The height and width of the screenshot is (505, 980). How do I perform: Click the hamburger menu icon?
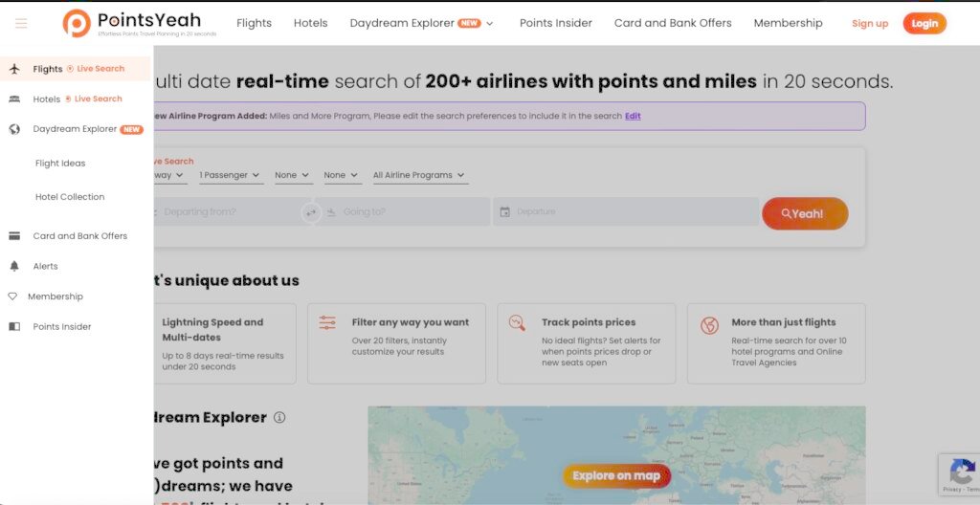pyautogui.click(x=21, y=24)
